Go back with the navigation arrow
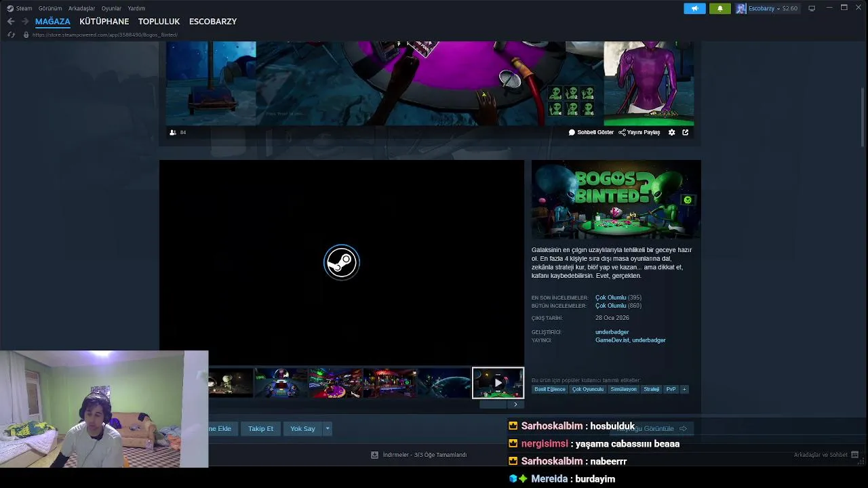Screen dimensions: 868x488 coord(10,22)
